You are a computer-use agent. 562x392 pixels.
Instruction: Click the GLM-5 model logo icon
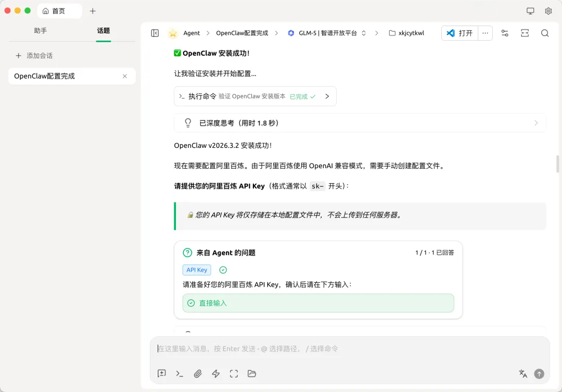click(291, 33)
